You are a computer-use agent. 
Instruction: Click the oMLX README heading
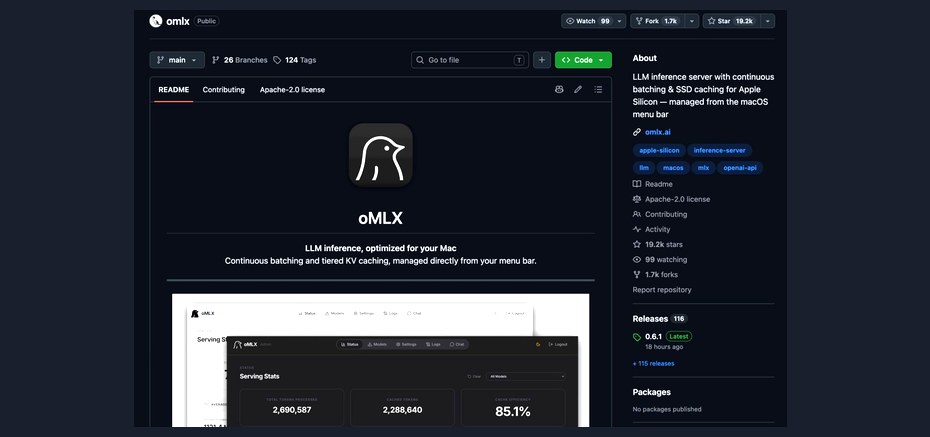click(380, 218)
